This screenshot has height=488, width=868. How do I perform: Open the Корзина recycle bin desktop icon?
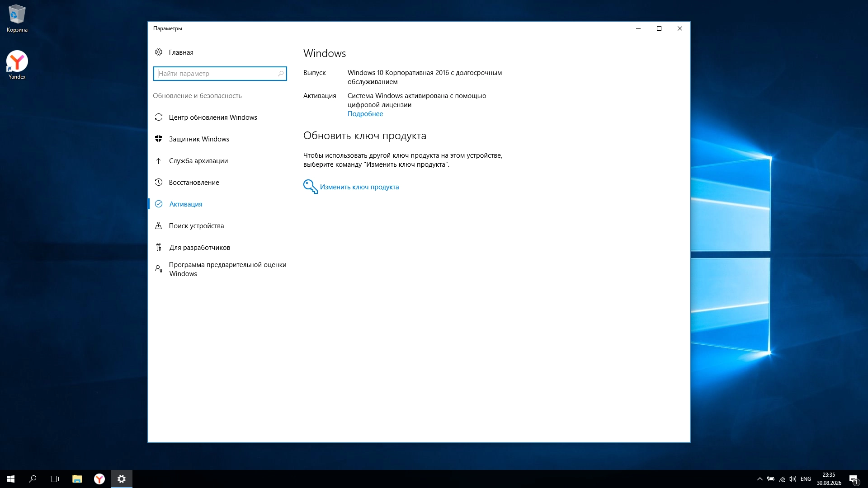(17, 19)
